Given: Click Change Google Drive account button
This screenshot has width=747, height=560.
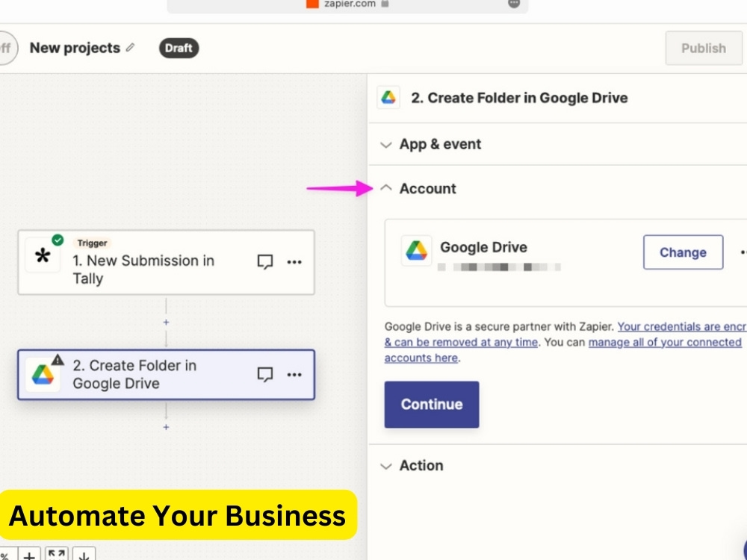Looking at the screenshot, I should (683, 252).
